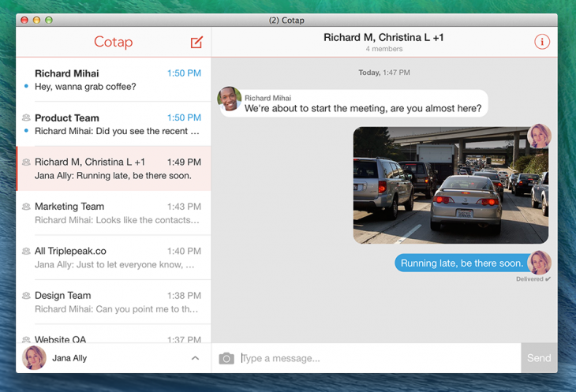This screenshot has width=576, height=392.
Task: Open the Richard Mihai conversation
Action: coord(114,80)
